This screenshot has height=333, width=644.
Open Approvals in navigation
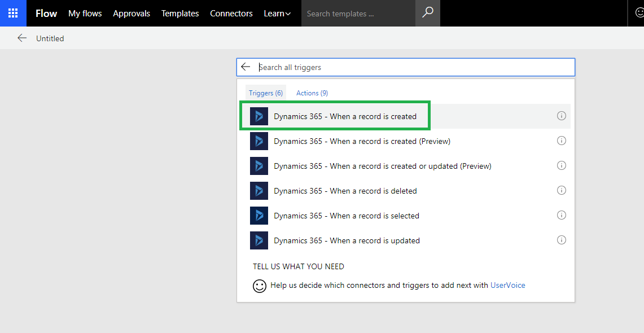(x=132, y=14)
